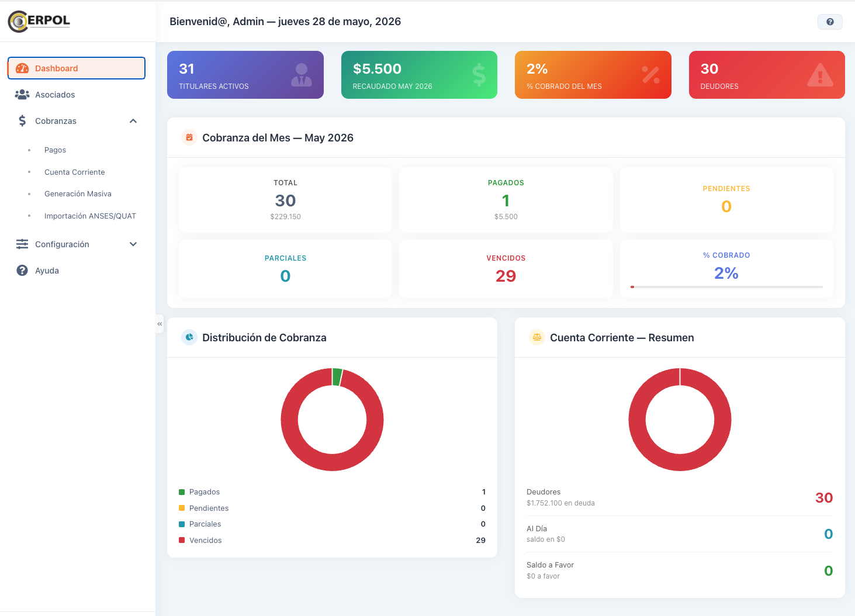
Task: Click the Pagados 1 stat tile
Action: point(506,200)
